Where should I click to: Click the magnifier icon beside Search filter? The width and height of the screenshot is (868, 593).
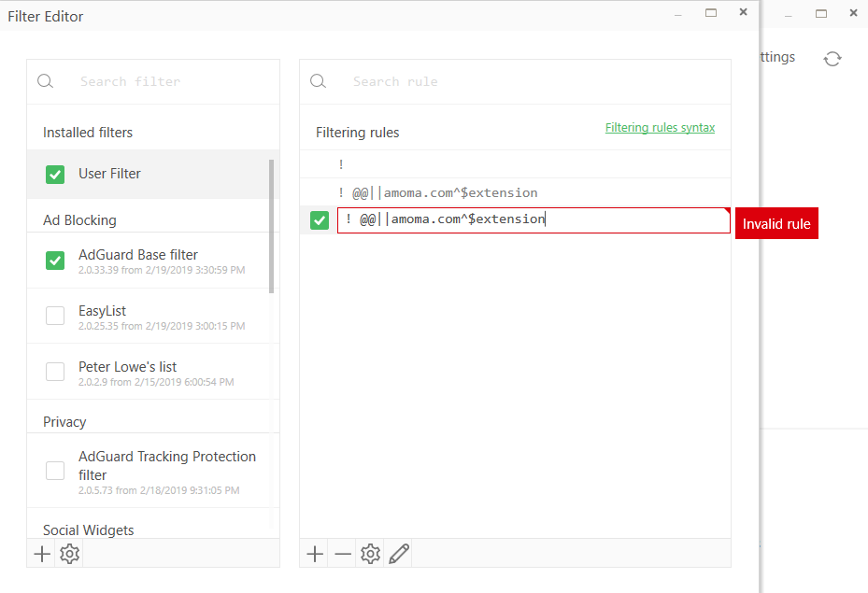(x=46, y=81)
